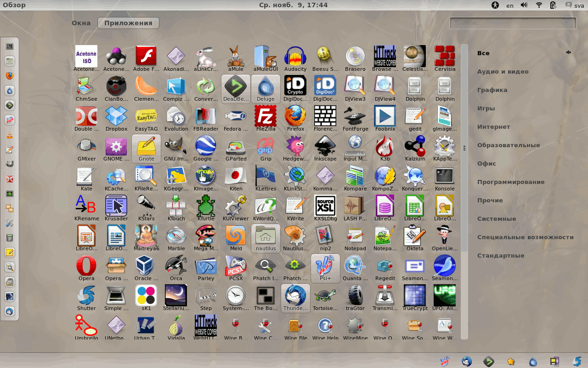Viewport: 588px width, 368px height.
Task: Launch Thunderbird from the app grid
Action: tap(295, 298)
